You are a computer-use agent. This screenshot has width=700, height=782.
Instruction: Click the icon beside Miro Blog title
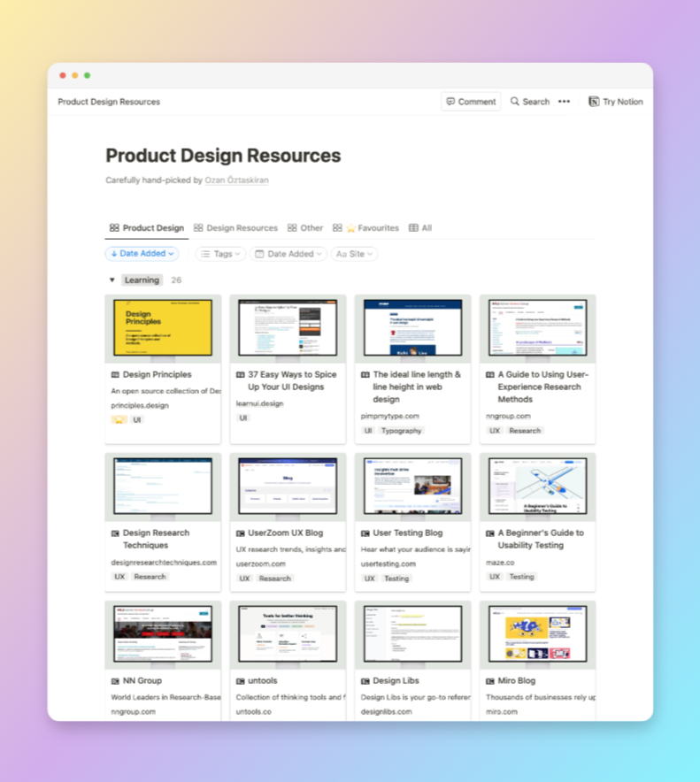click(490, 681)
